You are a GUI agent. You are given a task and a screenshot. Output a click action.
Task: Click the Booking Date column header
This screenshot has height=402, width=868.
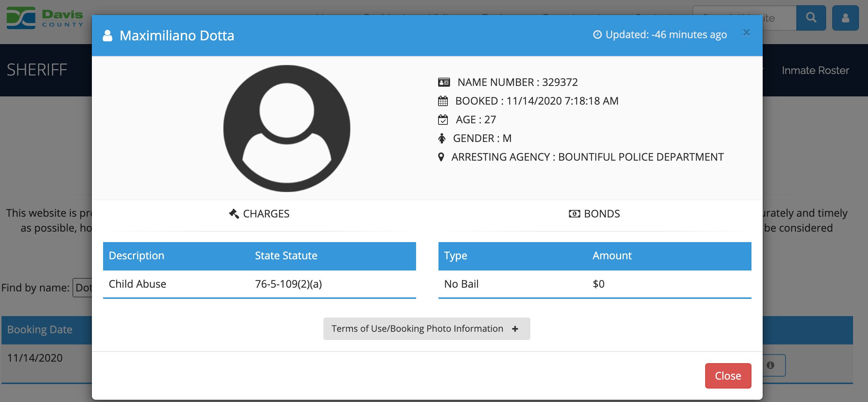click(40, 330)
